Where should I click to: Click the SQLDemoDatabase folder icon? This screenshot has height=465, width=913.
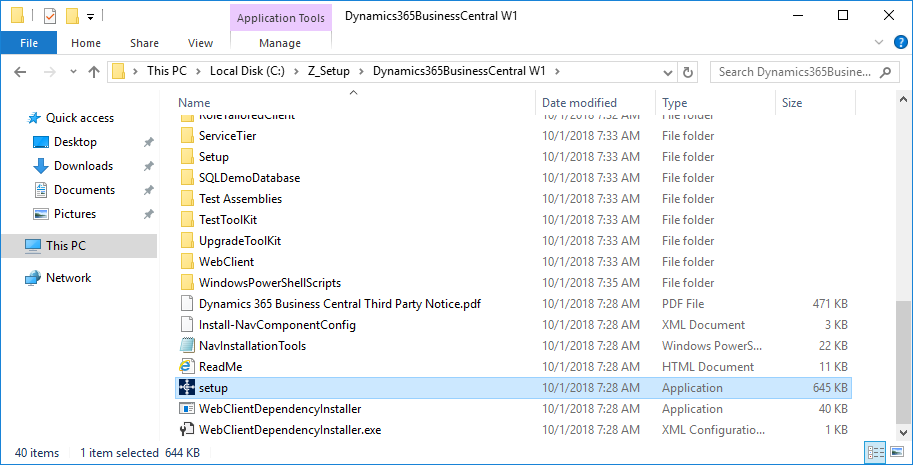point(186,178)
